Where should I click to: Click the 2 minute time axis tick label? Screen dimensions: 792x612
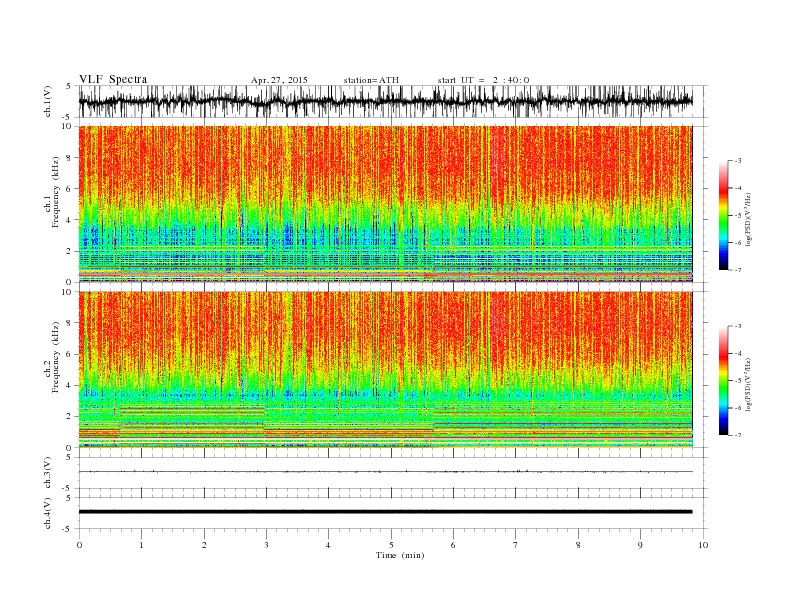[x=204, y=545]
